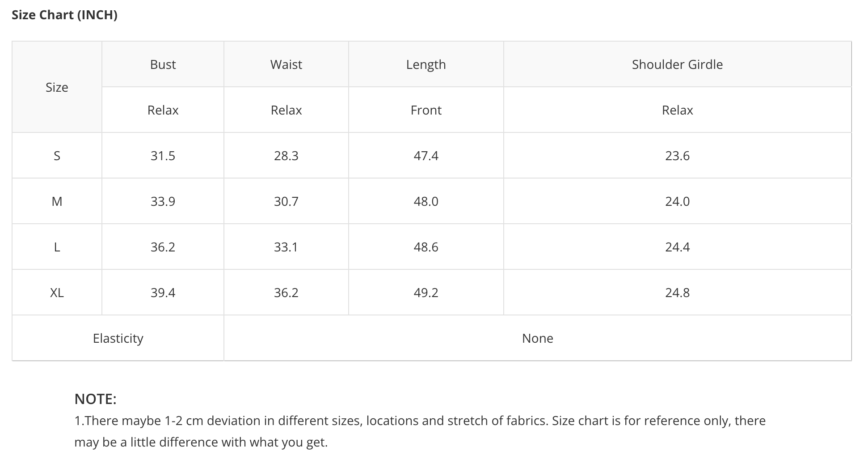Click the None elasticity value
The width and height of the screenshot is (868, 468).
(537, 338)
